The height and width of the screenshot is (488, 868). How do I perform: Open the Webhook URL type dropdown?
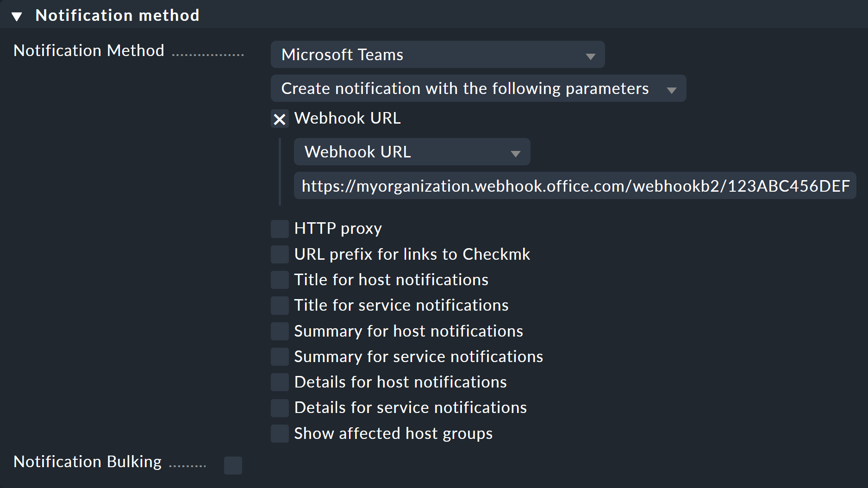pos(412,152)
